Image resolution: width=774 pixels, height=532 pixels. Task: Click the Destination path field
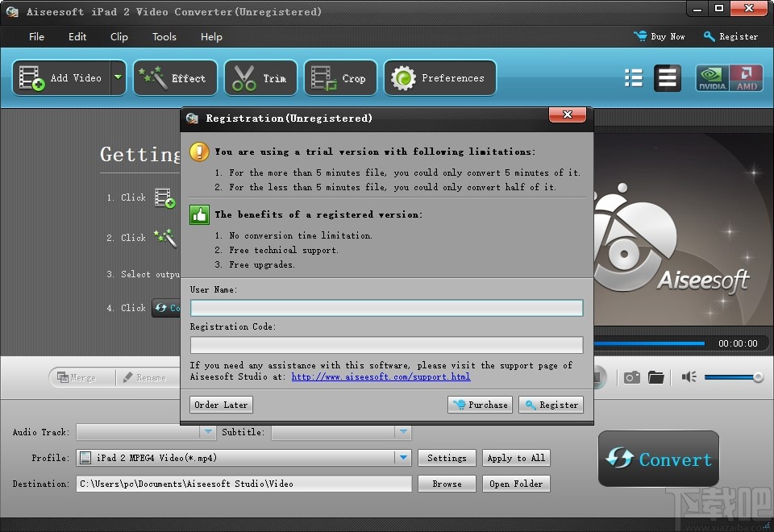(243, 484)
